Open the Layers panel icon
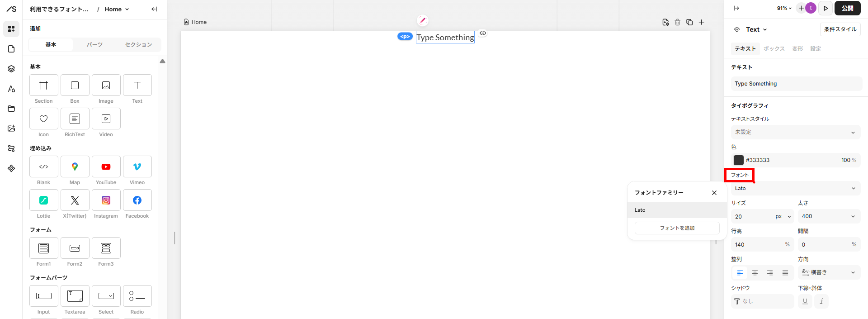868x319 pixels. (11, 69)
